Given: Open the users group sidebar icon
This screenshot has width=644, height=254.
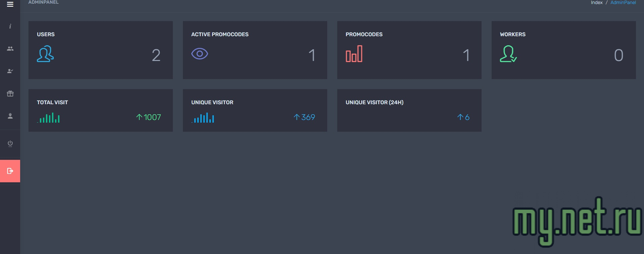Looking at the screenshot, I should click(10, 49).
